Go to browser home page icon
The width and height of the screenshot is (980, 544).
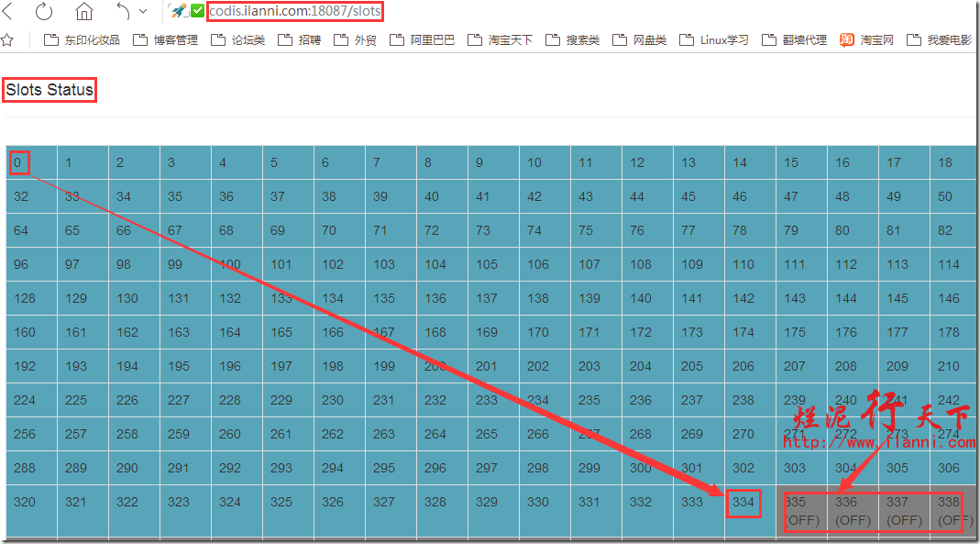tap(84, 12)
